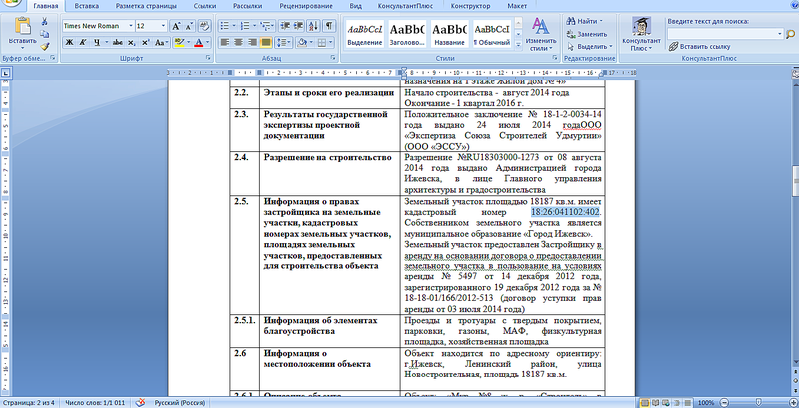Click the Cut scissors icon
The height and width of the screenshot is (408, 799).
coord(45,21)
